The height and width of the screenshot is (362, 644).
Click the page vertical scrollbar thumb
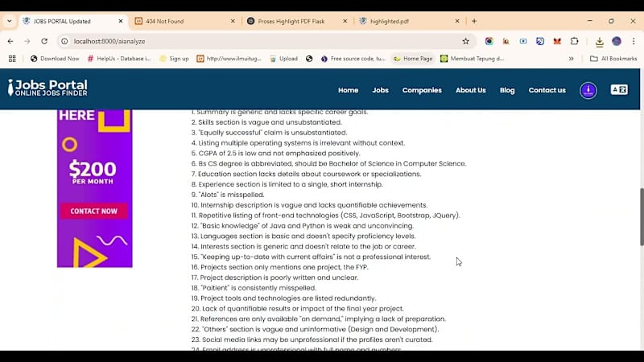pyautogui.click(x=642, y=216)
